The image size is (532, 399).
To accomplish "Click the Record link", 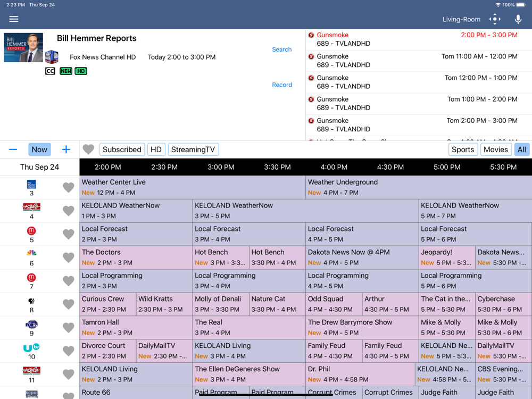I will [281, 85].
